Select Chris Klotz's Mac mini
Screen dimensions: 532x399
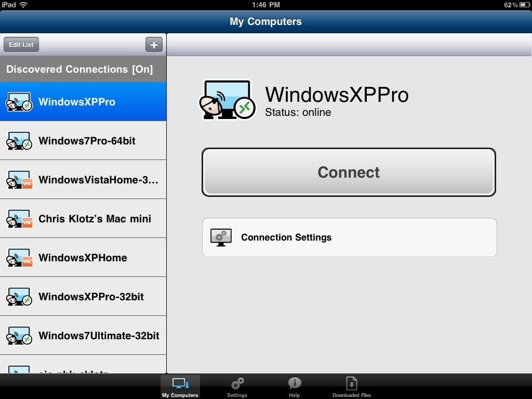point(83,219)
